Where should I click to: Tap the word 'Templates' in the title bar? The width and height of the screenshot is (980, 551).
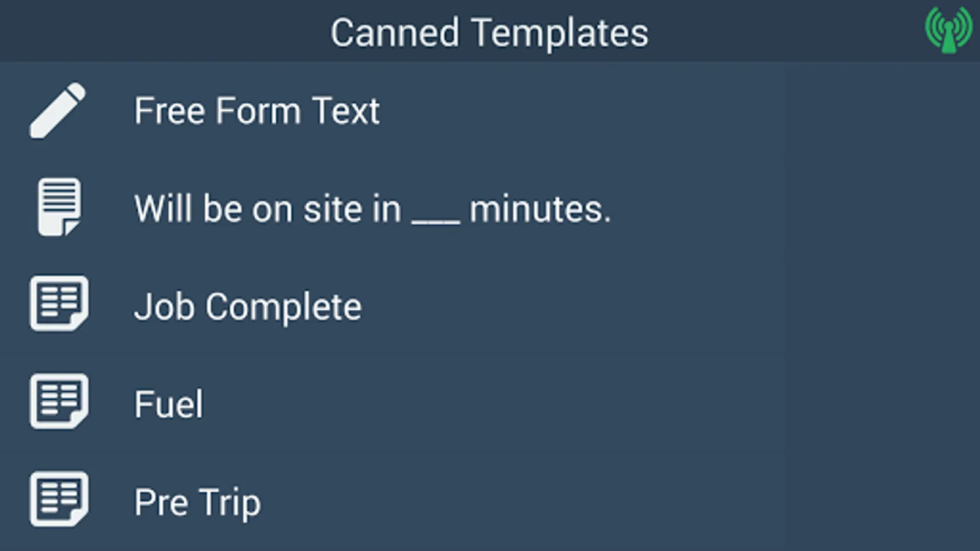point(560,32)
